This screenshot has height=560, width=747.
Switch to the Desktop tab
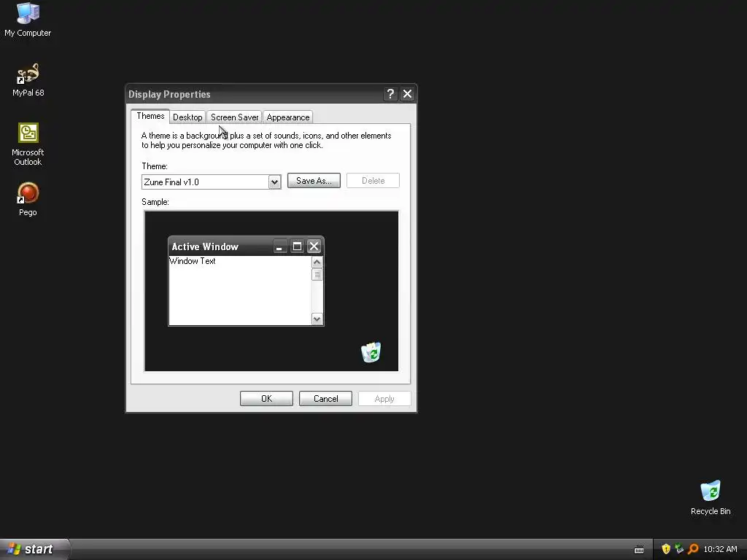click(187, 117)
